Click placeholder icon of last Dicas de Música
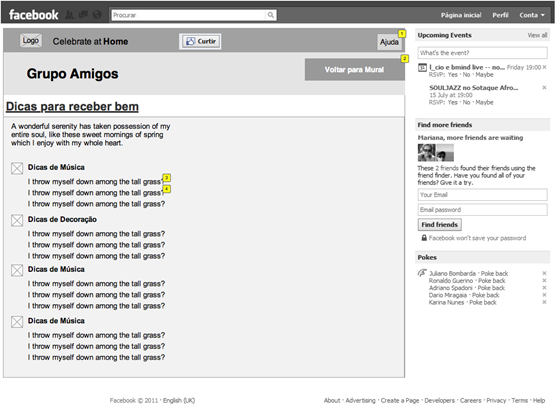560x419 pixels. 17,322
